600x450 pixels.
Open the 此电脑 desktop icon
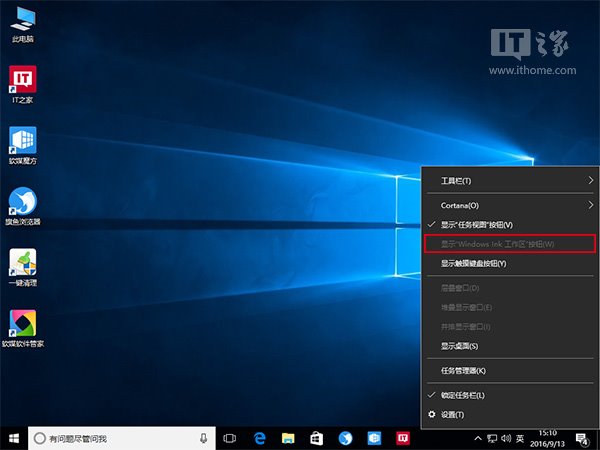point(23,25)
